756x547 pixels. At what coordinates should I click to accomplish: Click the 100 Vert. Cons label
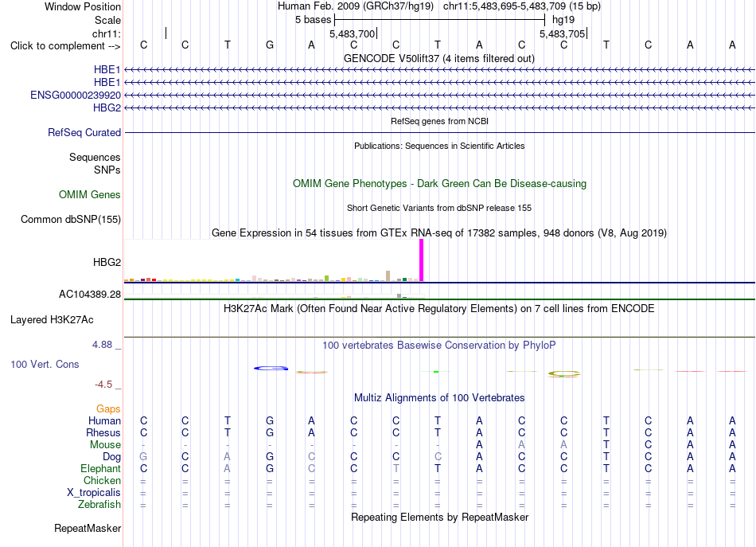pyautogui.click(x=45, y=364)
